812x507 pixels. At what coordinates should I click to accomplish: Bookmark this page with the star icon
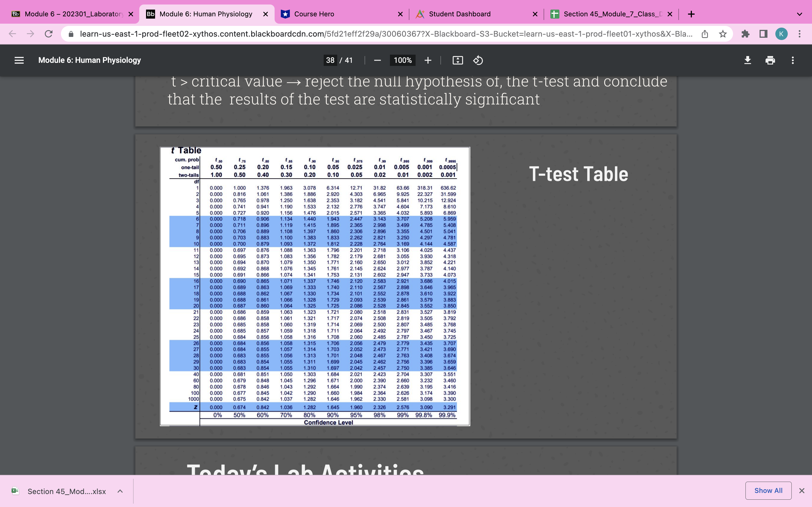pos(723,34)
